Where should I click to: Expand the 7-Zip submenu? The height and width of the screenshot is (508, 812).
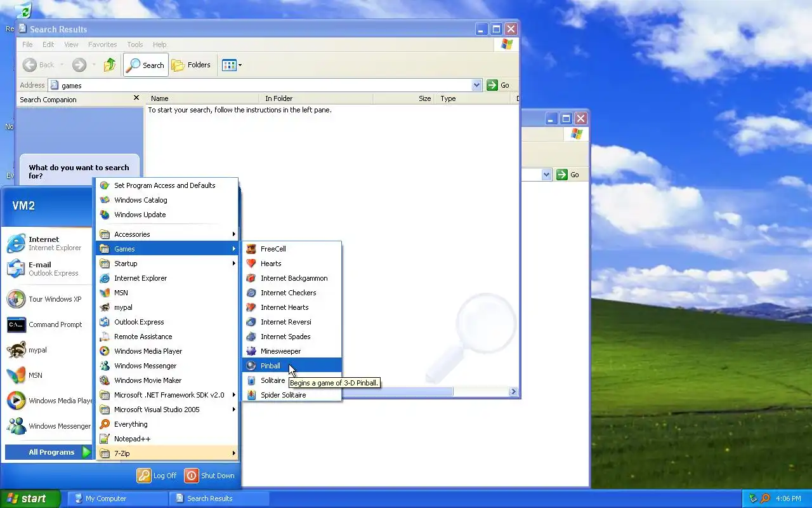click(x=167, y=453)
